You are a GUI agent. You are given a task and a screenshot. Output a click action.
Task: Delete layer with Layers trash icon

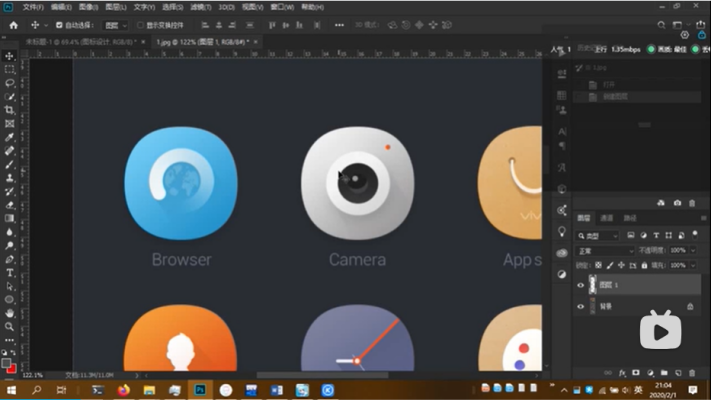pyautogui.click(x=692, y=373)
